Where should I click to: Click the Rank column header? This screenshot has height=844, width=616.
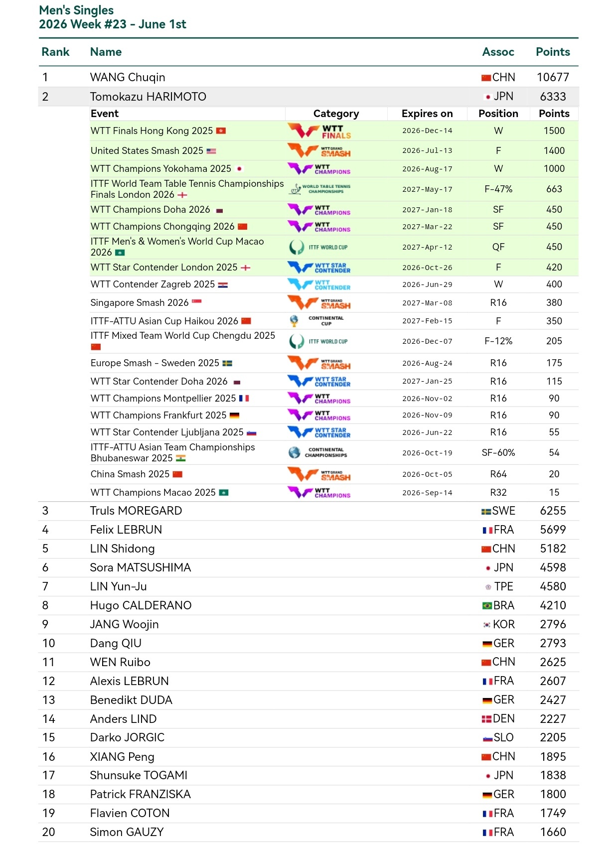tap(55, 52)
